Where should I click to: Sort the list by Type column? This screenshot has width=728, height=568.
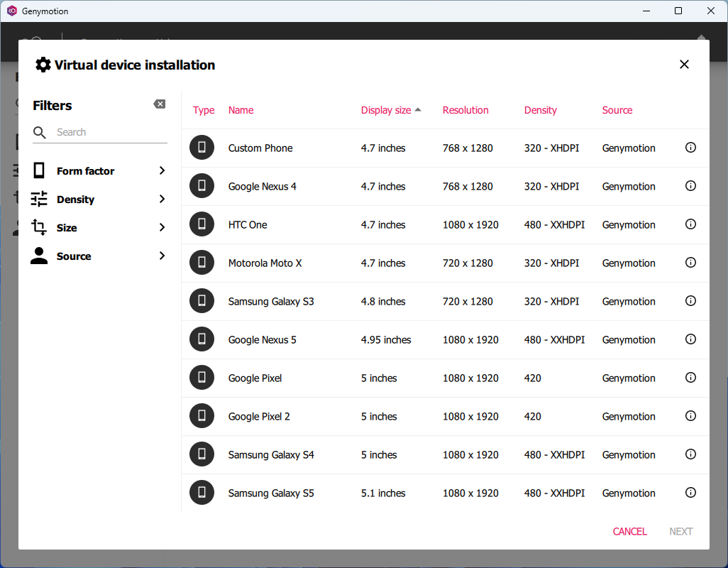204,110
